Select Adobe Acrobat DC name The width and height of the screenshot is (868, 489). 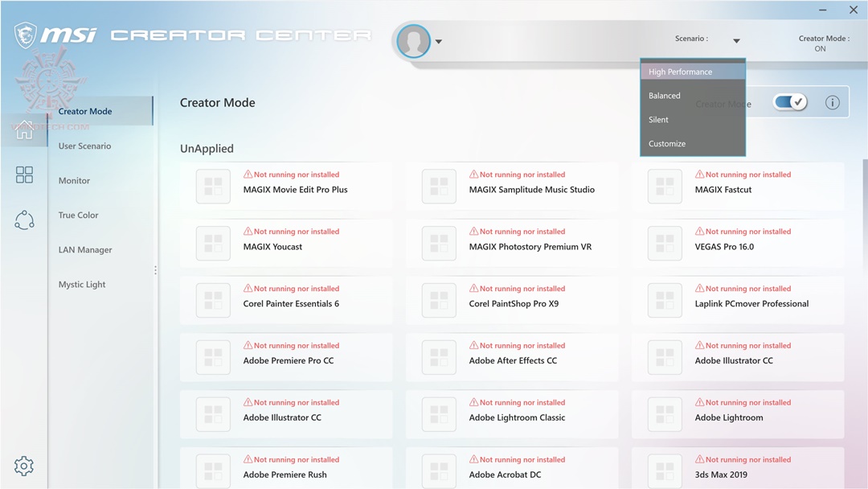[x=505, y=475]
